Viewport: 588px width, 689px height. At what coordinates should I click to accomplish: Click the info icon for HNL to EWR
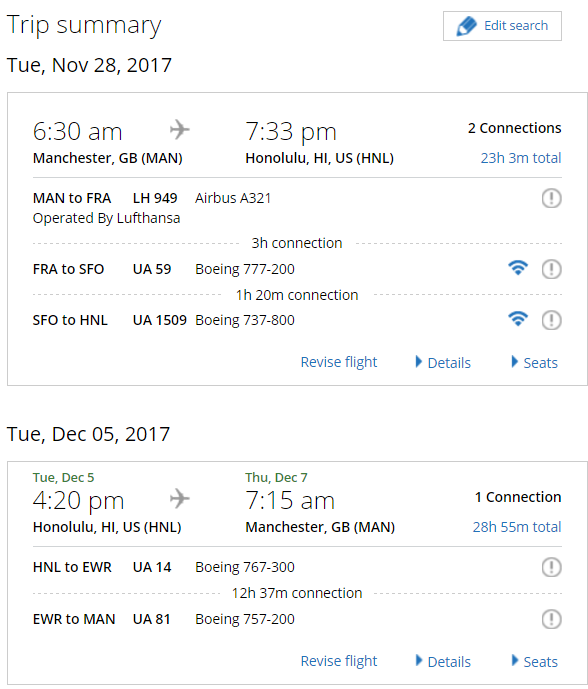click(551, 567)
